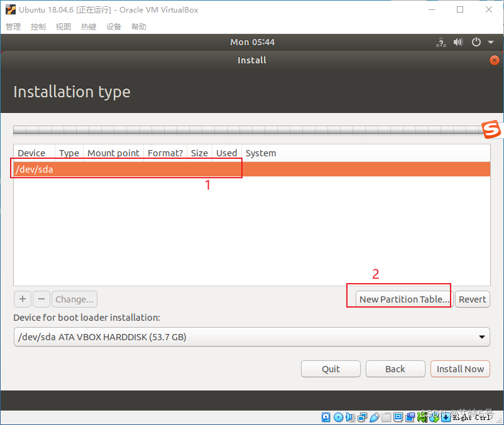Click the display icon in VirtualBox status bar
This screenshot has height=425, width=504.
[x=398, y=417]
